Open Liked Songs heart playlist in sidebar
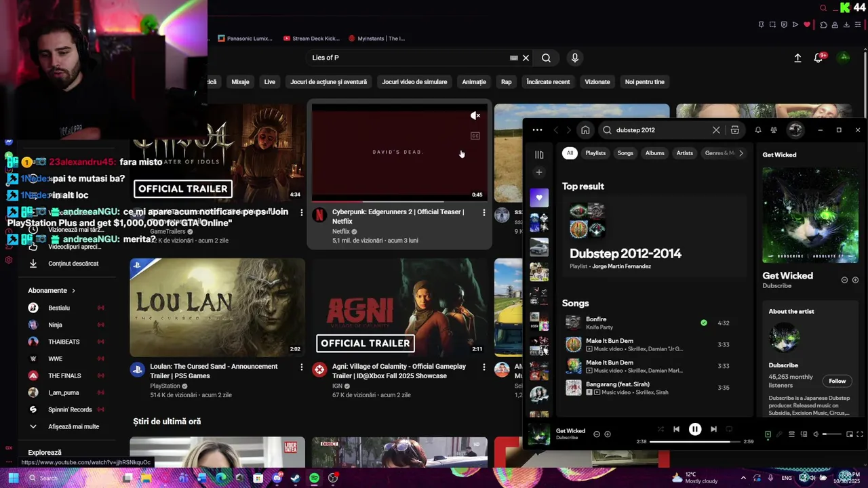The width and height of the screenshot is (868, 488). pyautogui.click(x=539, y=198)
